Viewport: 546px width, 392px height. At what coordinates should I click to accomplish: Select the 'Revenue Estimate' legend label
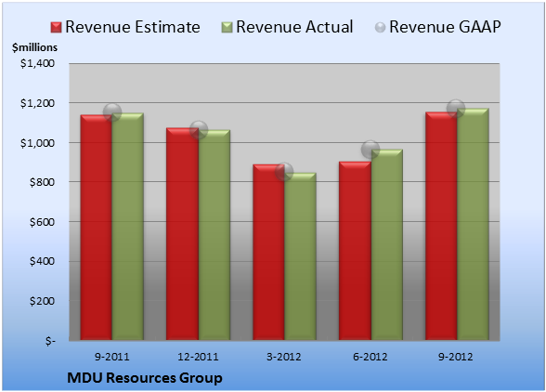click(133, 27)
